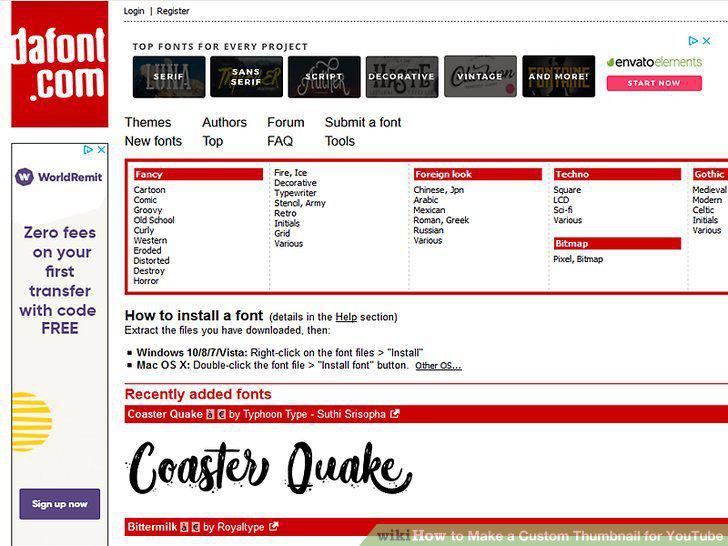Click the WorldRemit logo icon
This screenshot has width=728, height=546.
click(24, 177)
